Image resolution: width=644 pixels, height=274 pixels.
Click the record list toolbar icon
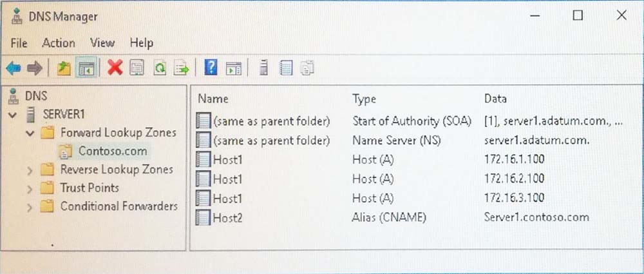pyautogui.click(x=286, y=68)
